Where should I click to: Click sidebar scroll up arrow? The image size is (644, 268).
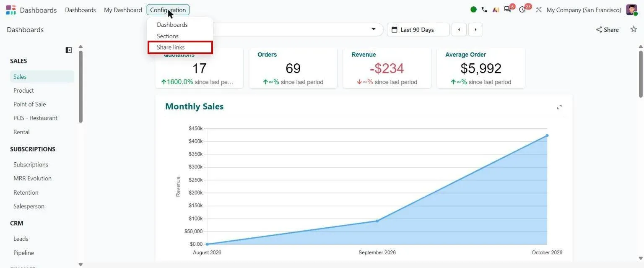80,47
